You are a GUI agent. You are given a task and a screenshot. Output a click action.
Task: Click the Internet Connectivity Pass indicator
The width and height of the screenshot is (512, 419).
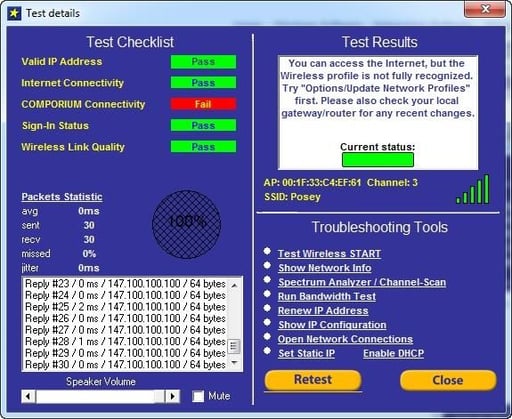pyautogui.click(x=203, y=83)
